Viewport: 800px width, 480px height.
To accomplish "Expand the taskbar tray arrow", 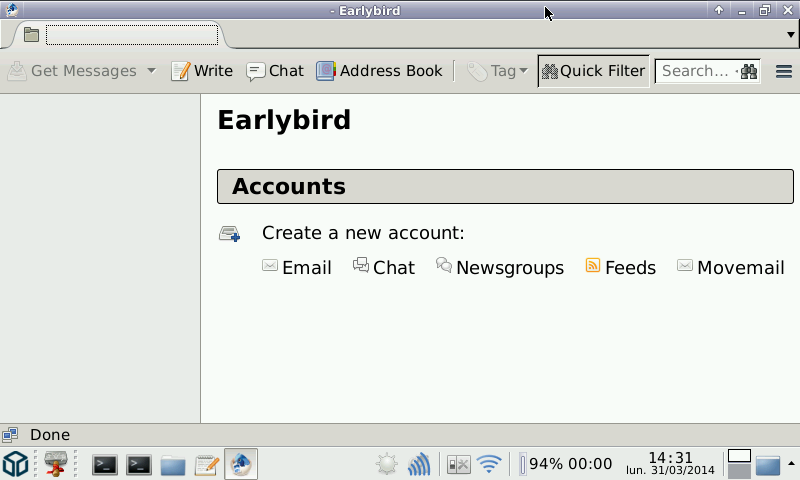I will (791, 464).
